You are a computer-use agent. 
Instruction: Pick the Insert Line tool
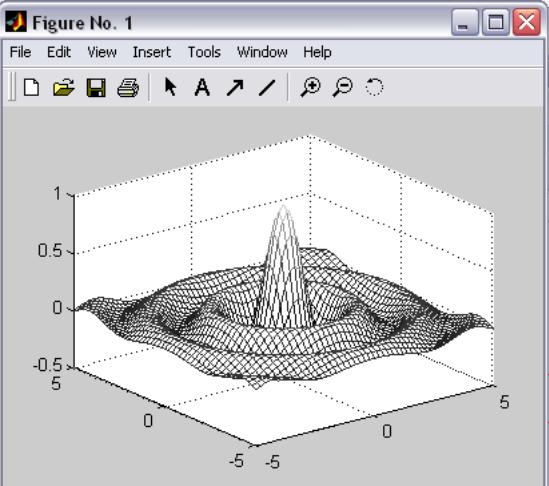(267, 88)
